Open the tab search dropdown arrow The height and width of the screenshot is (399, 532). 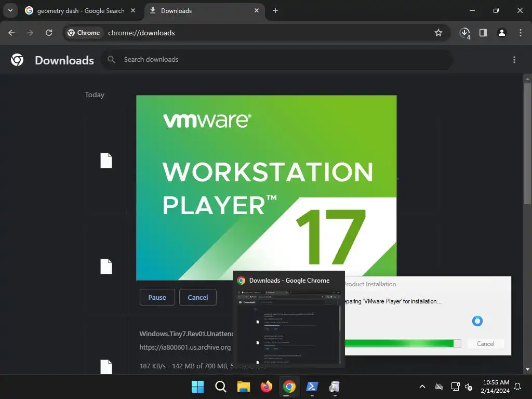(x=10, y=10)
